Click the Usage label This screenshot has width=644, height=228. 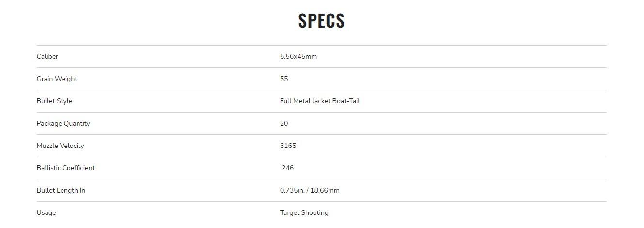point(46,212)
